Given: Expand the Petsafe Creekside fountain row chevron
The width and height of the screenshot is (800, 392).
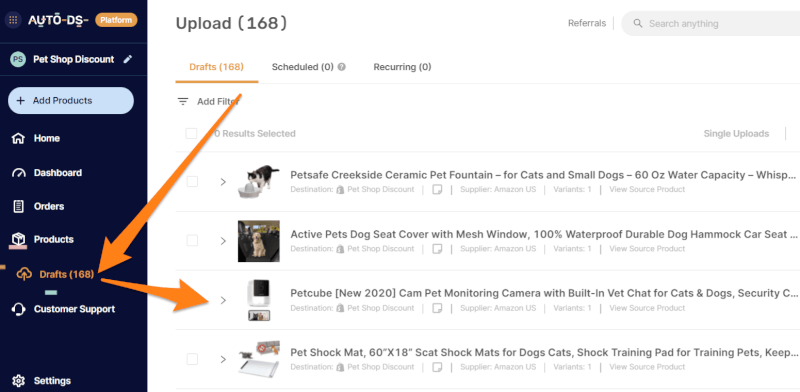Looking at the screenshot, I should (x=223, y=182).
